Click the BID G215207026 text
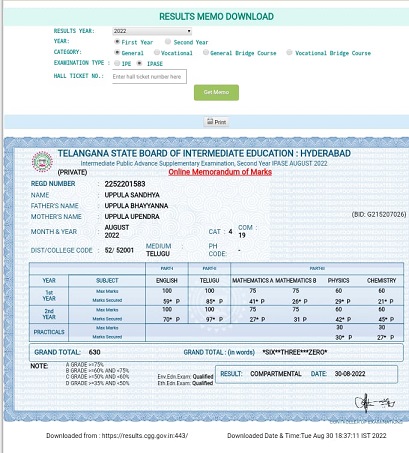 coord(379,214)
